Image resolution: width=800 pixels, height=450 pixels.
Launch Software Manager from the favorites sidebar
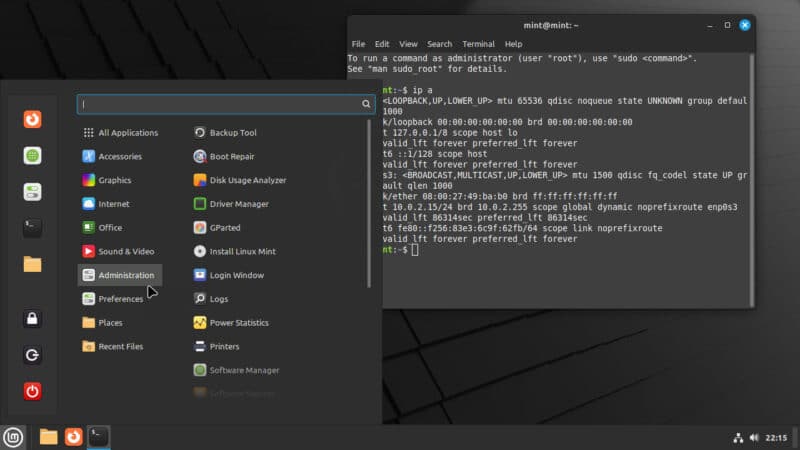point(33,156)
